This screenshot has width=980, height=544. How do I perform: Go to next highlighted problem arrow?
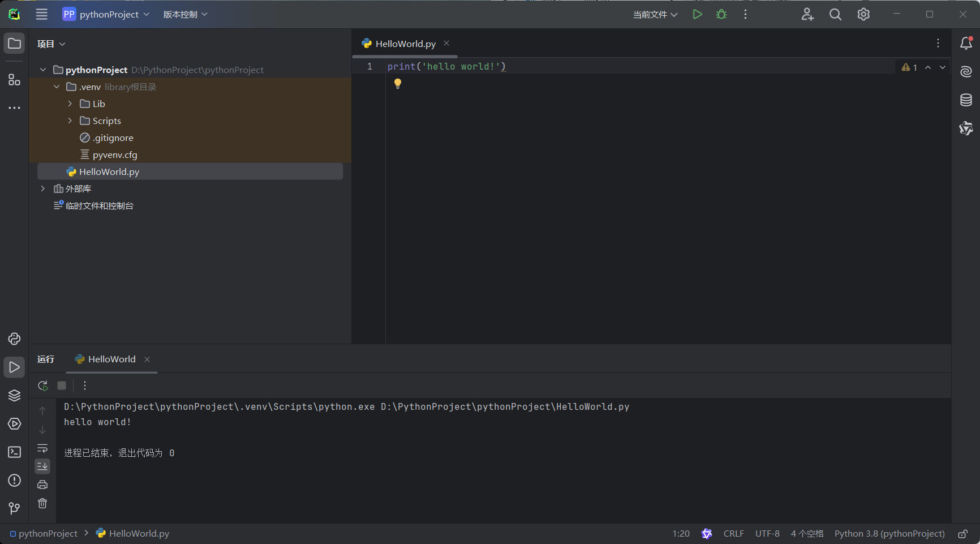943,67
